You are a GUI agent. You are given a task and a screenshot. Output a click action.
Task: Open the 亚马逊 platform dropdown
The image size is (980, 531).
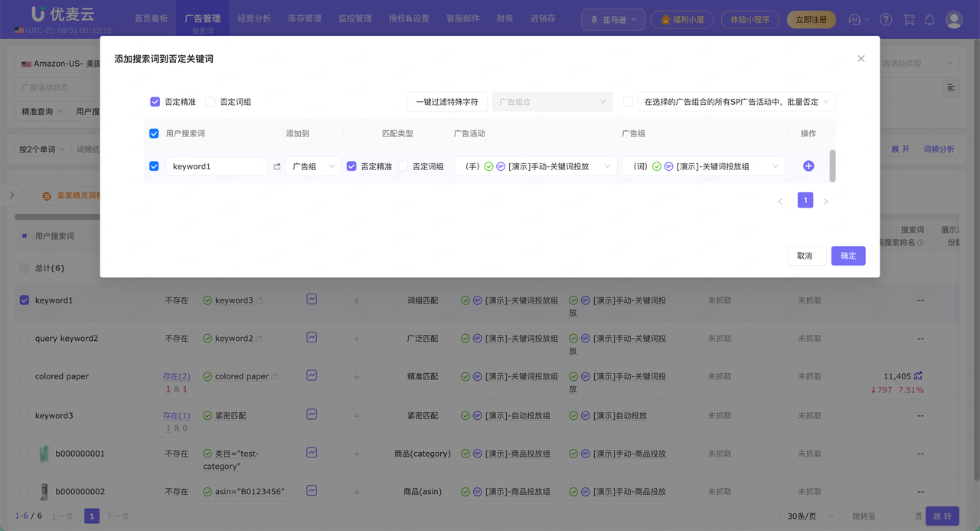[x=613, y=20]
